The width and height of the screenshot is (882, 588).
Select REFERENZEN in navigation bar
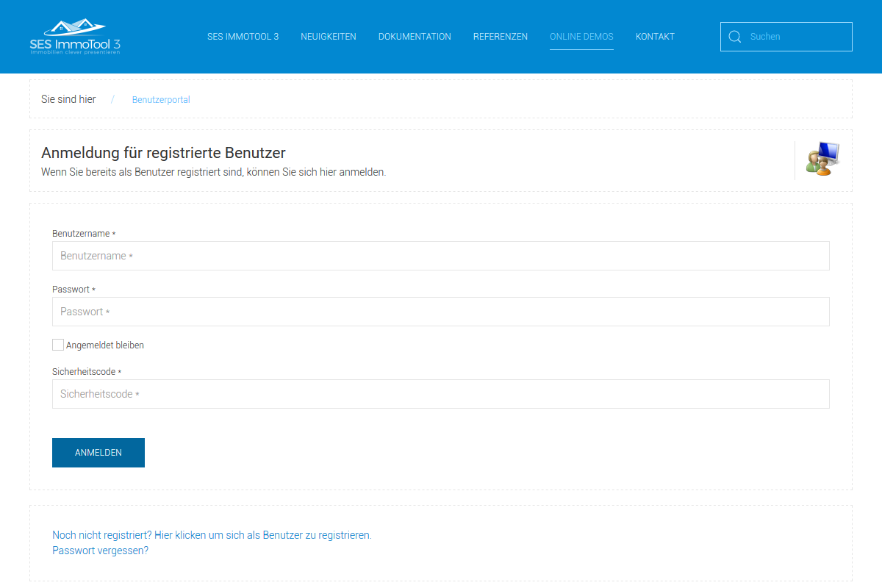(x=500, y=37)
